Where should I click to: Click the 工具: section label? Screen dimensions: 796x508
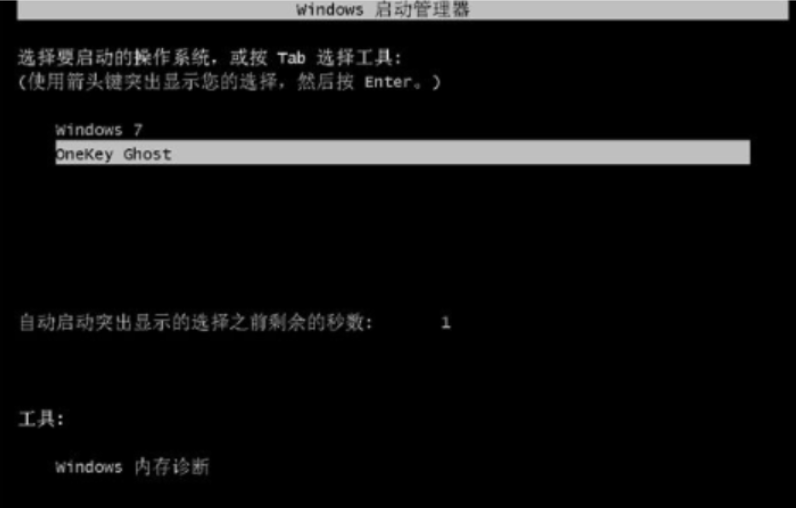pyautogui.click(x=42, y=419)
